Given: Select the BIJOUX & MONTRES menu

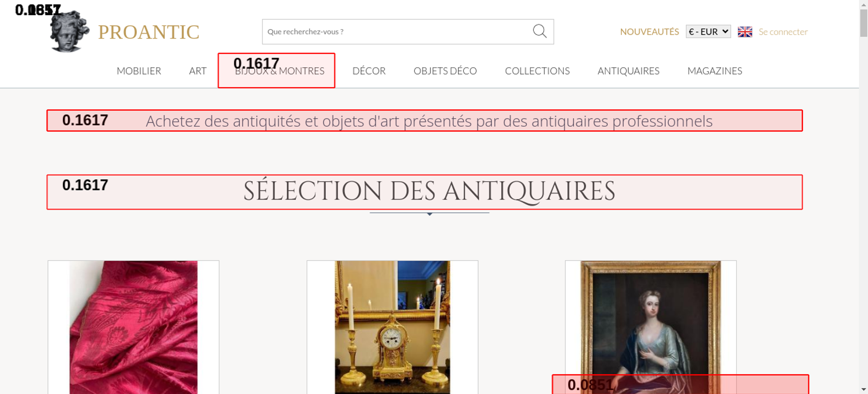Looking at the screenshot, I should (279, 71).
